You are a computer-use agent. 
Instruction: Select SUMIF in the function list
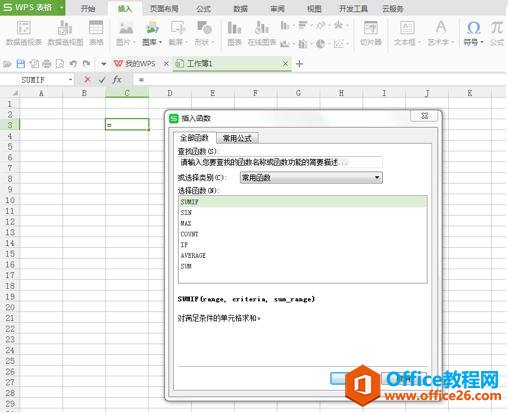(303, 202)
